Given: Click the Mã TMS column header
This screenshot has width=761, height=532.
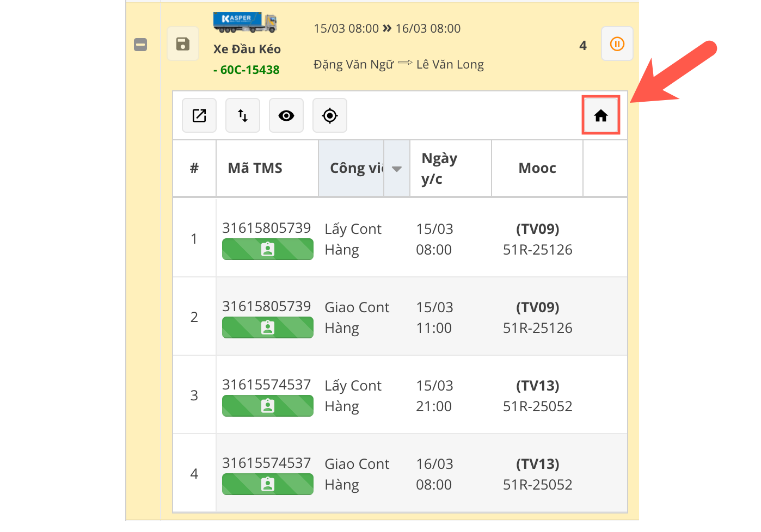Looking at the screenshot, I should point(255,168).
